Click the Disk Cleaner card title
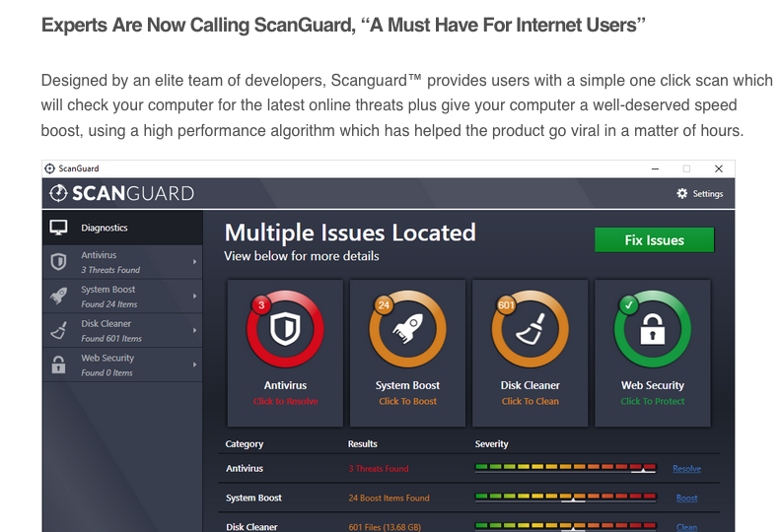 (x=530, y=385)
